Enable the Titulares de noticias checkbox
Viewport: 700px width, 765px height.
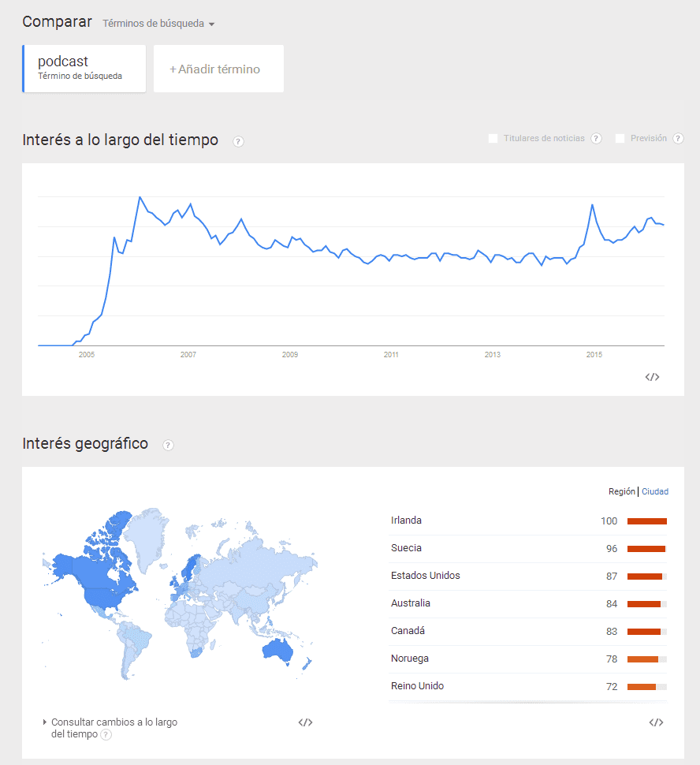pyautogui.click(x=493, y=139)
